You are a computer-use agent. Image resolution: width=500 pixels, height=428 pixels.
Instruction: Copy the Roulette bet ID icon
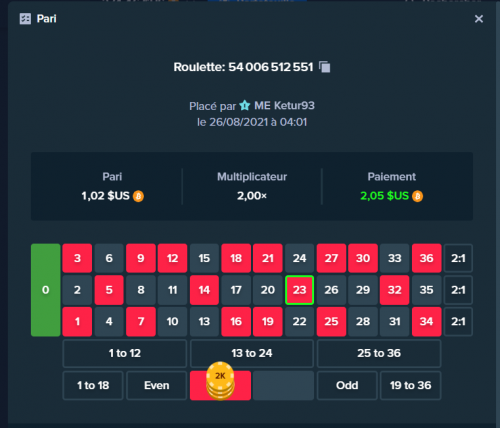coord(325,67)
